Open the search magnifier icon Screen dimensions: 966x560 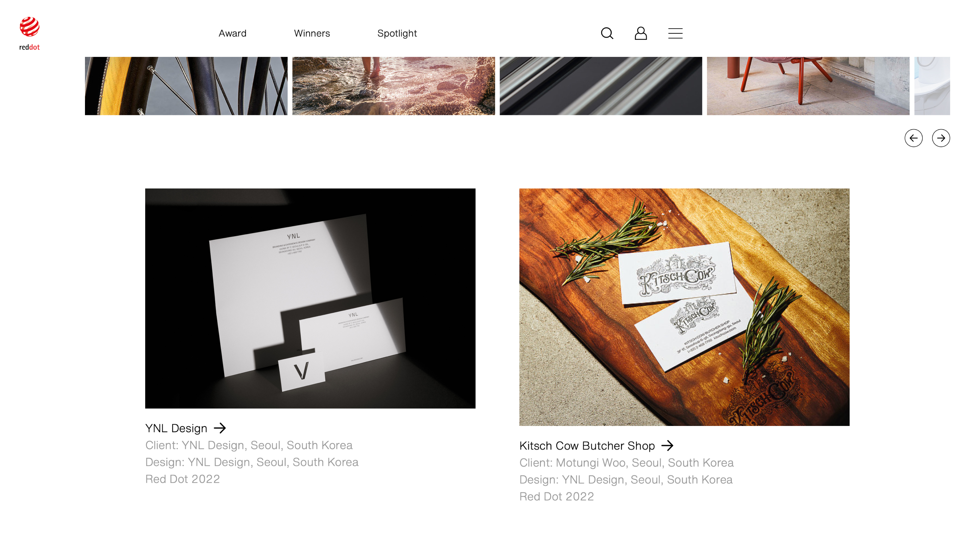point(607,33)
